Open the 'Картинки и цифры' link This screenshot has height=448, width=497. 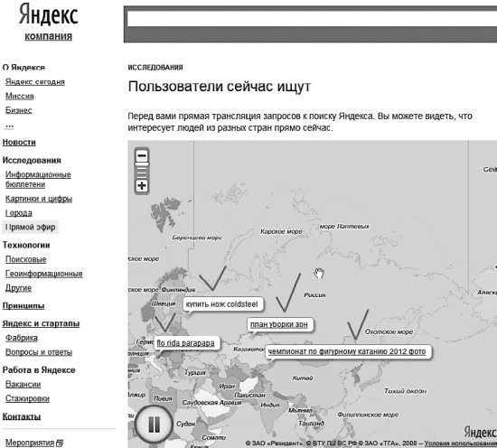(39, 199)
